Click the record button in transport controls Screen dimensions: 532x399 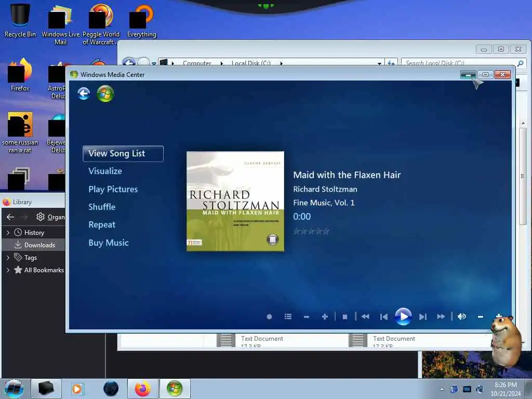click(270, 316)
